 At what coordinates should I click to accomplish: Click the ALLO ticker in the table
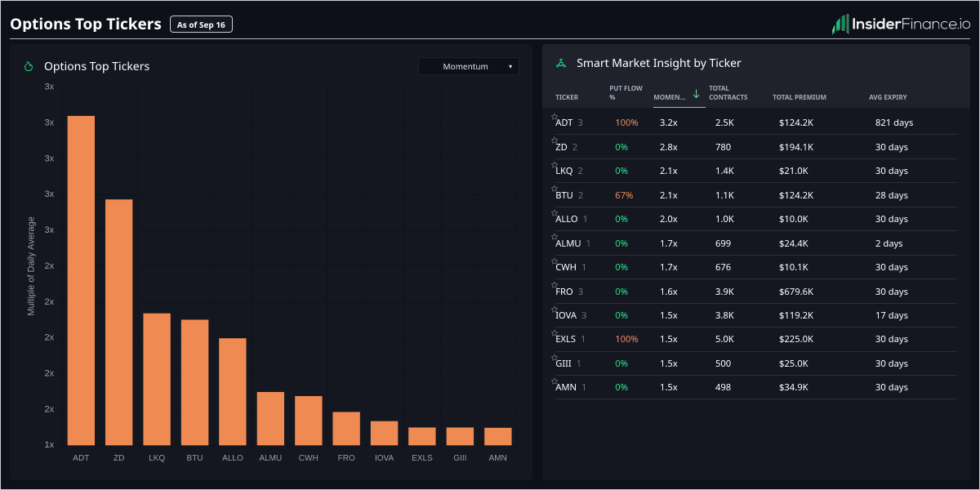(567, 219)
